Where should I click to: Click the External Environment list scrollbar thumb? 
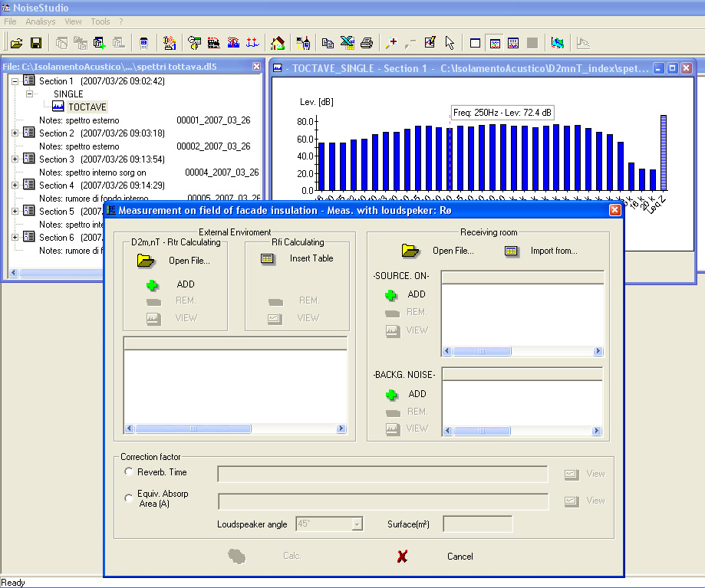(193, 429)
